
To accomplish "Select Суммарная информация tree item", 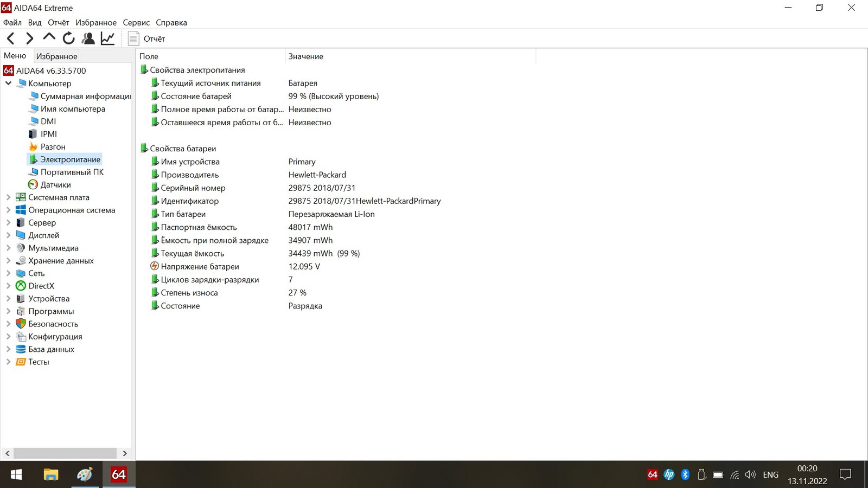I will tap(85, 97).
